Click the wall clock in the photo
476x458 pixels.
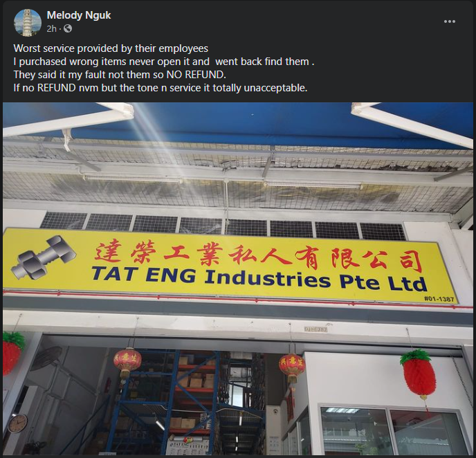point(17,423)
